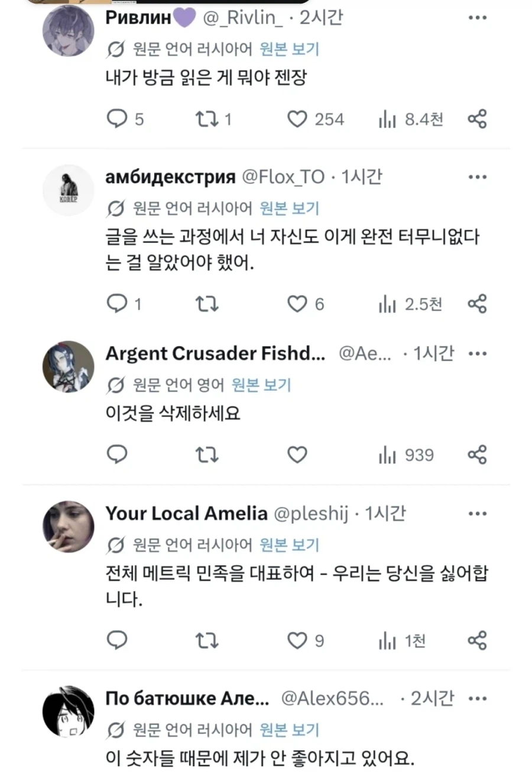Open more options menu for @pleshij
532x781 pixels.
[477, 514]
